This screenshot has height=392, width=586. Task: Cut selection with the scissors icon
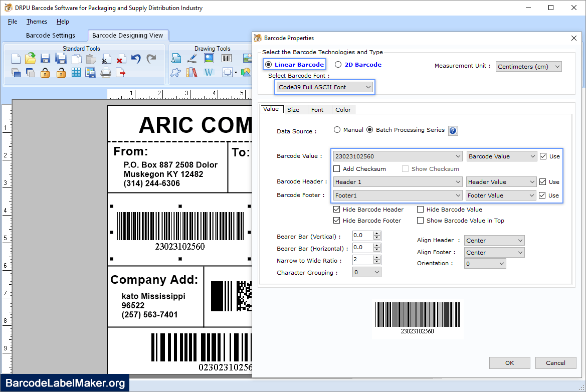106,60
